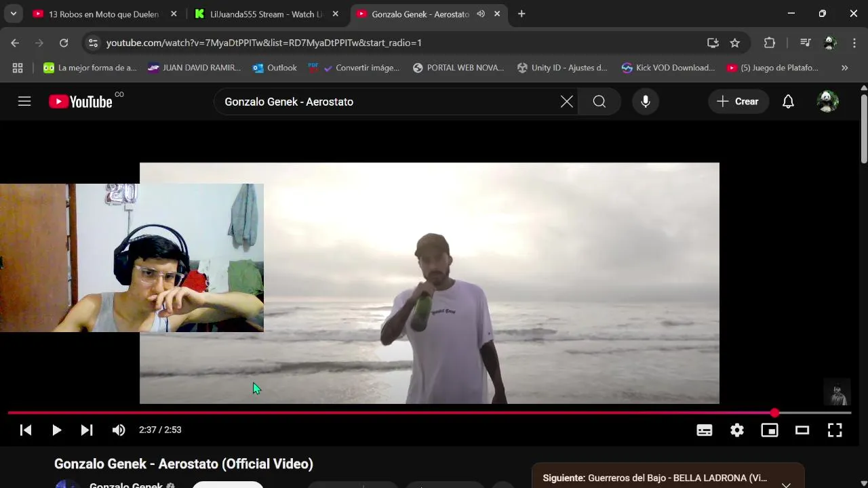
Task: Click the channel watermark thumbnail in video
Action: [x=837, y=392]
